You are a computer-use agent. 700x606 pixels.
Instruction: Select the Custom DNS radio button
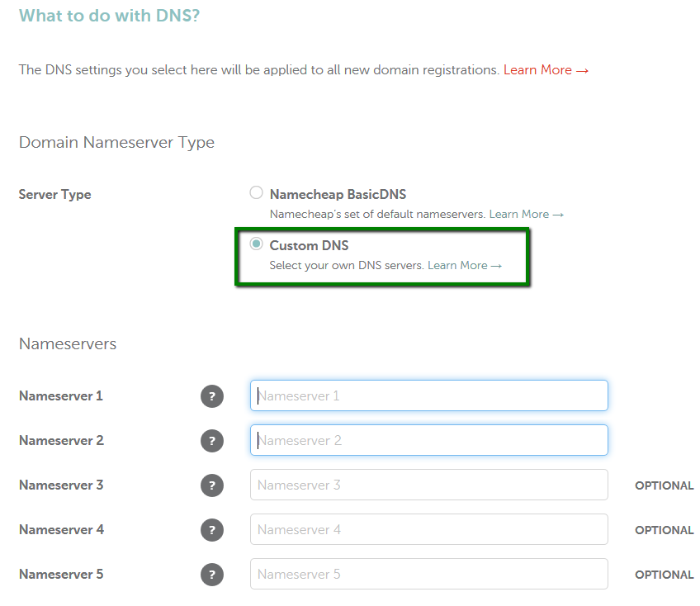[256, 244]
